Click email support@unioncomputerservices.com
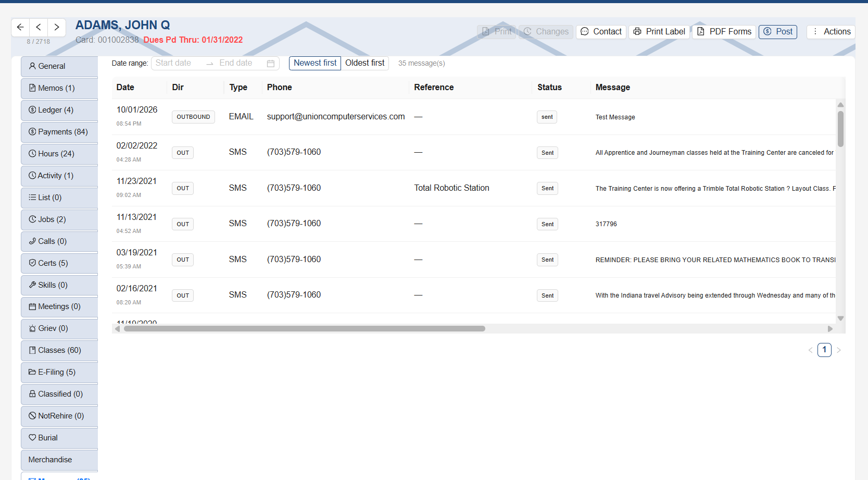 (336, 117)
